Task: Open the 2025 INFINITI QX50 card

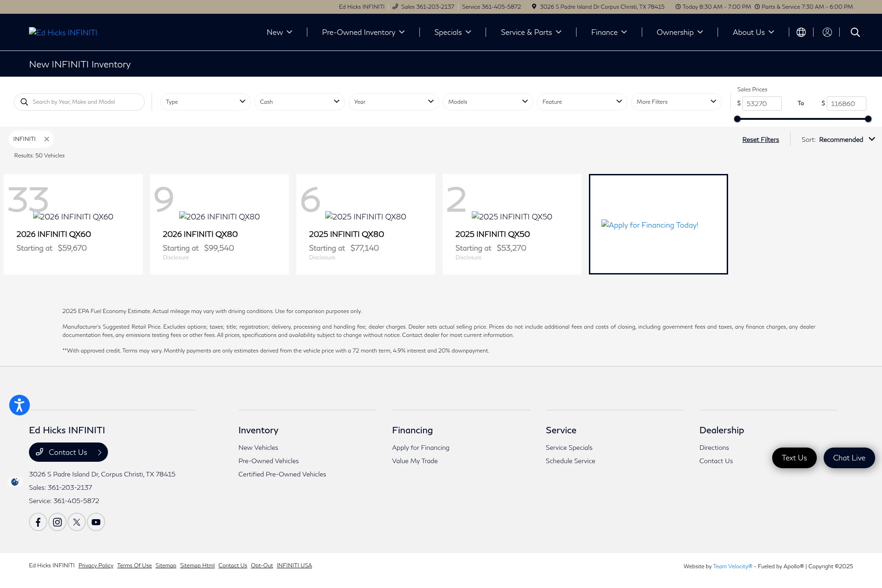Action: pos(512,224)
